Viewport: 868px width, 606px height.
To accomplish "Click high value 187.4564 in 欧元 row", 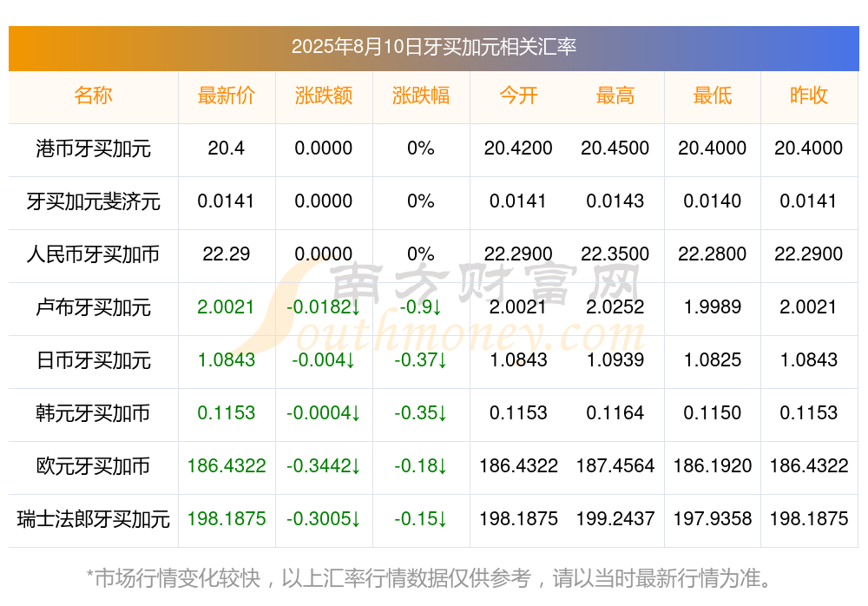I will (615, 466).
